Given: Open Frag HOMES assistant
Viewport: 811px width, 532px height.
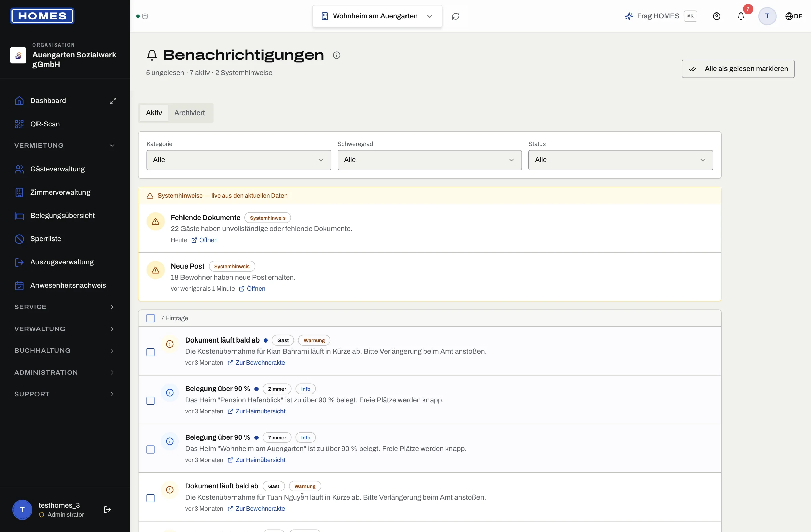Looking at the screenshot, I should [661, 16].
